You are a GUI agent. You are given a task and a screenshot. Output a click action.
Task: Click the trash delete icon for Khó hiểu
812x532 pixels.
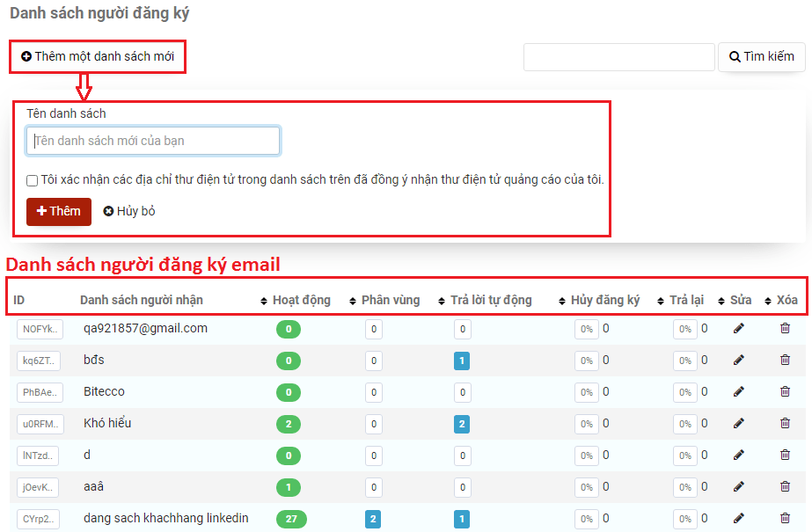click(785, 424)
